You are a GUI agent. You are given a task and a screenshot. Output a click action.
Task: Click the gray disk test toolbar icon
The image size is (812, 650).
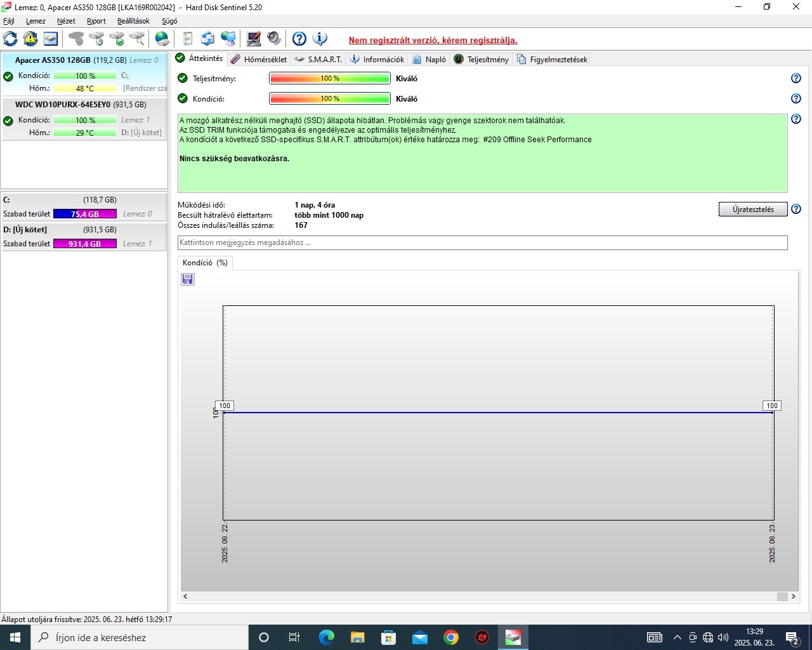[x=76, y=39]
